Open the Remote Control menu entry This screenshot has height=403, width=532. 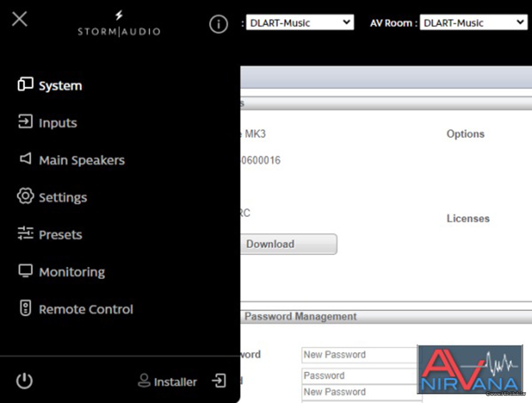click(x=86, y=309)
